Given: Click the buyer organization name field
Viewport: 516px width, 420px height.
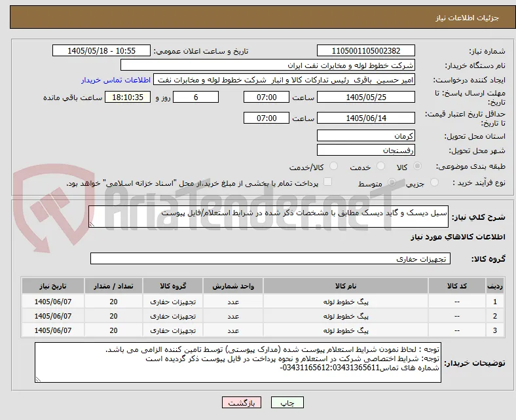Looking at the screenshot, I should (x=268, y=65).
